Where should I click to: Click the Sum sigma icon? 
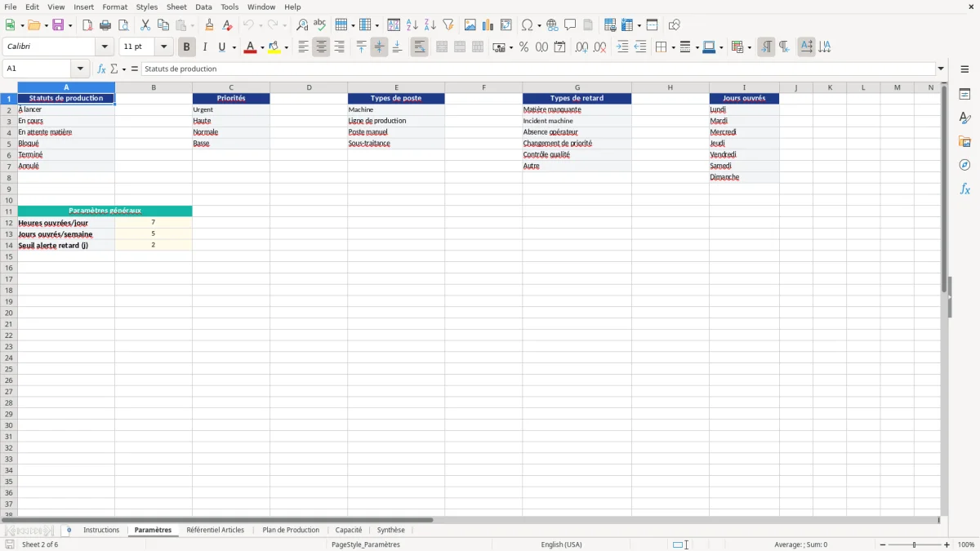point(114,69)
